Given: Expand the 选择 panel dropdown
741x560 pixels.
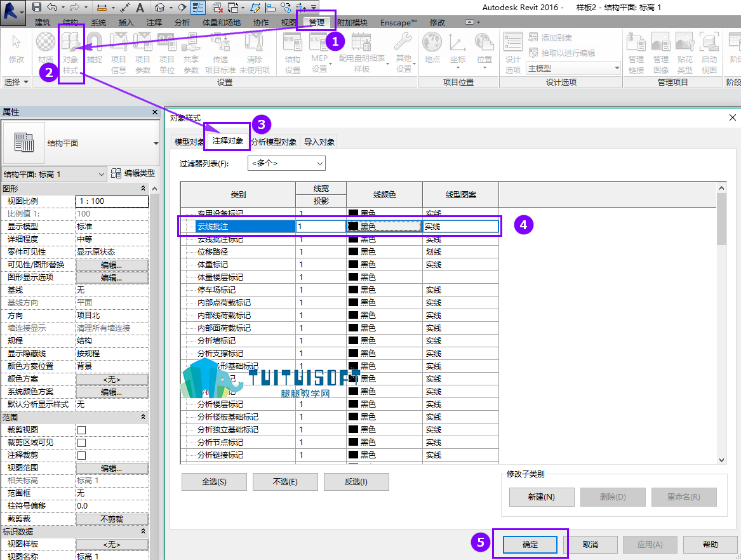Looking at the screenshot, I should 16,83.
